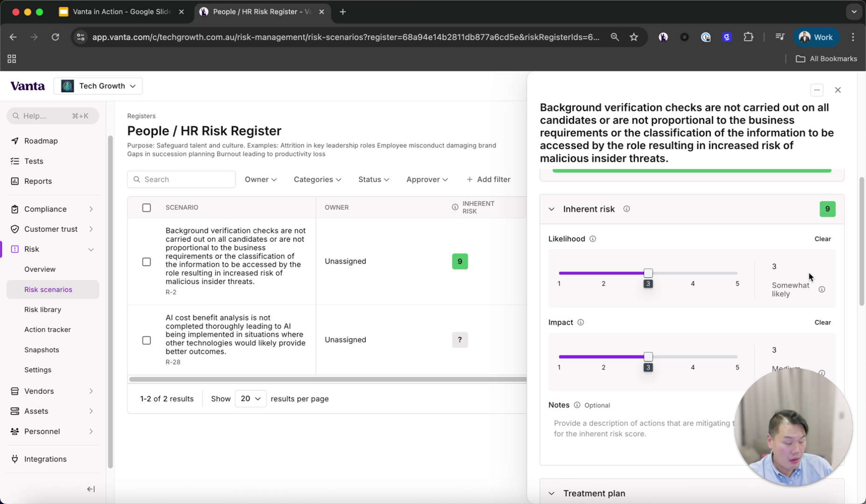Open the three-dot menu in the risk panel
This screenshot has width=866, height=504.
pyautogui.click(x=816, y=90)
